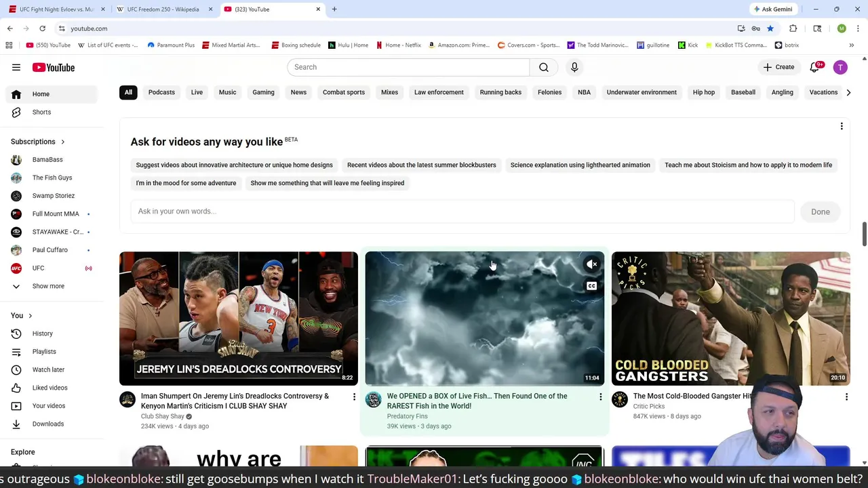The height and width of the screenshot is (488, 868).
Task: Open Iman Shumpert video title
Action: (x=235, y=401)
